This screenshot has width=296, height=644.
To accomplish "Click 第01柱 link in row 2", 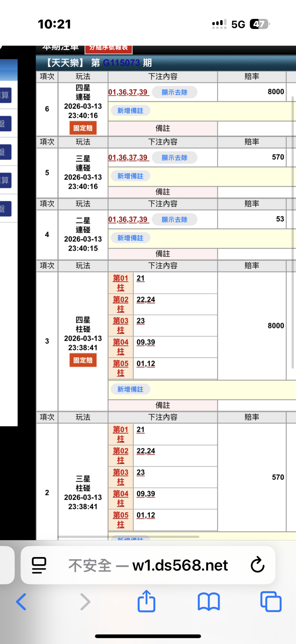I will pyautogui.click(x=121, y=434).
